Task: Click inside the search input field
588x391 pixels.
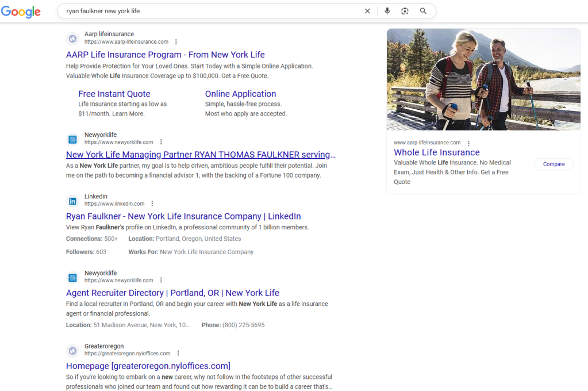Action: click(213, 11)
